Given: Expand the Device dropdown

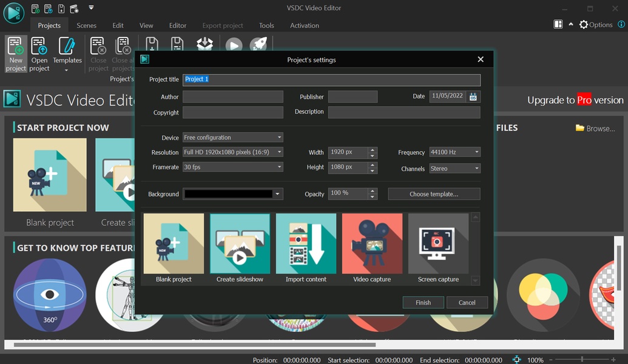Looking at the screenshot, I should [x=233, y=138].
